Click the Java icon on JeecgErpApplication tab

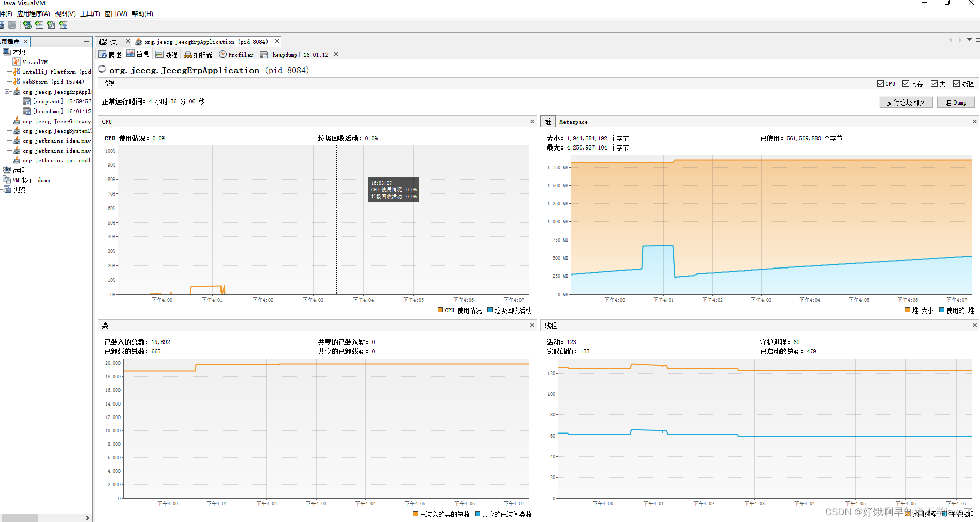(x=139, y=42)
